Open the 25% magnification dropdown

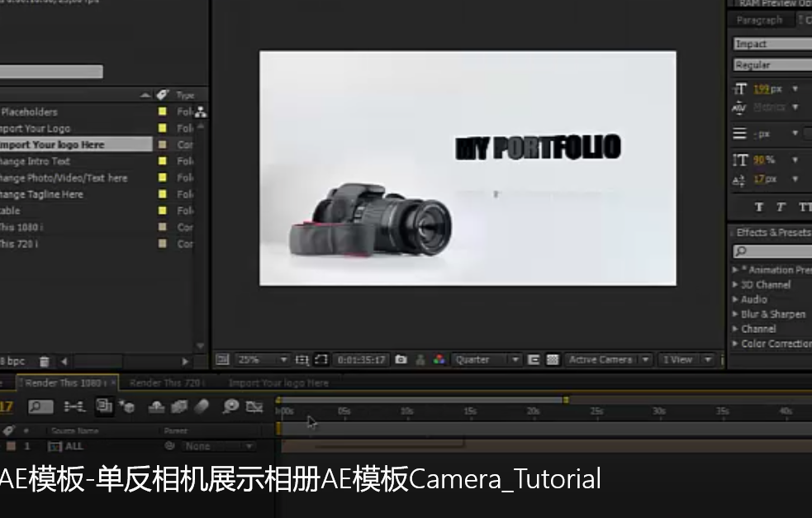click(x=263, y=359)
